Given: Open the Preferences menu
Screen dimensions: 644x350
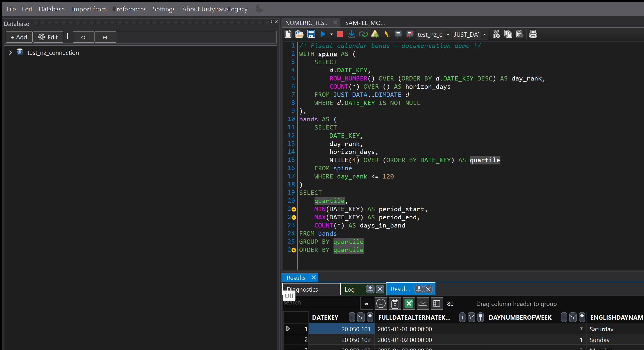Looking at the screenshot, I should [130, 9].
